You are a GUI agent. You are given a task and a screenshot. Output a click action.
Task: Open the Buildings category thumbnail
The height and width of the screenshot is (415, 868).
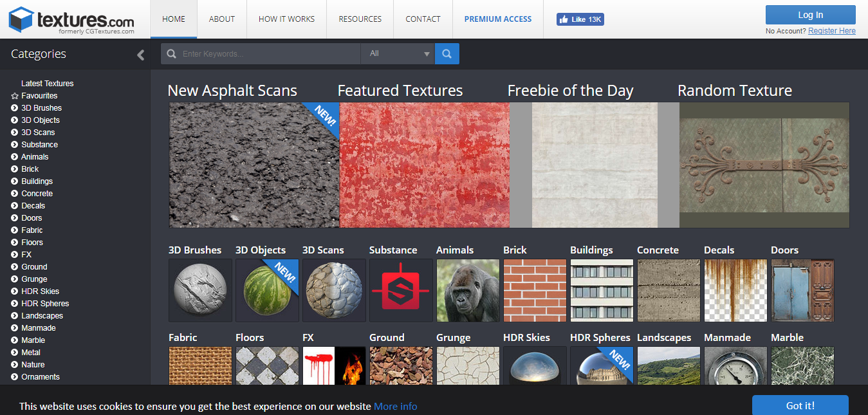point(602,290)
